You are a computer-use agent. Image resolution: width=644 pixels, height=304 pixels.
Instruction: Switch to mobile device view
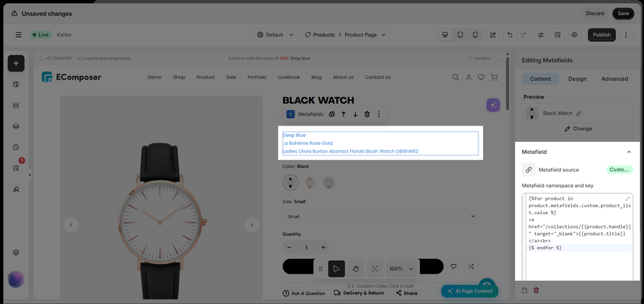[475, 35]
